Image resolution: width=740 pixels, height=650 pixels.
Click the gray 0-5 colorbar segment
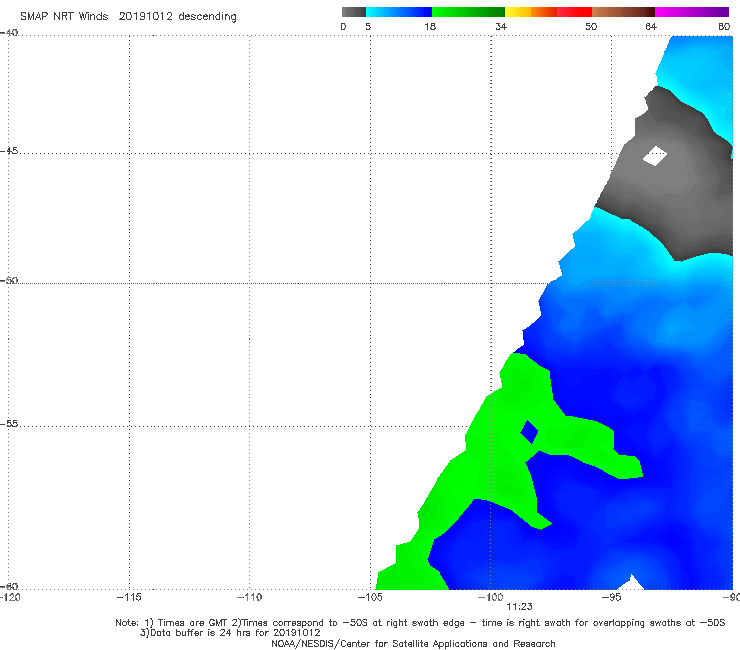coord(353,12)
